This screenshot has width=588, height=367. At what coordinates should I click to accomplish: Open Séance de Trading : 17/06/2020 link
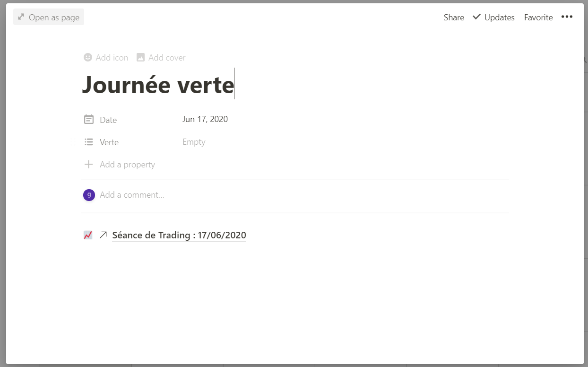tap(179, 235)
